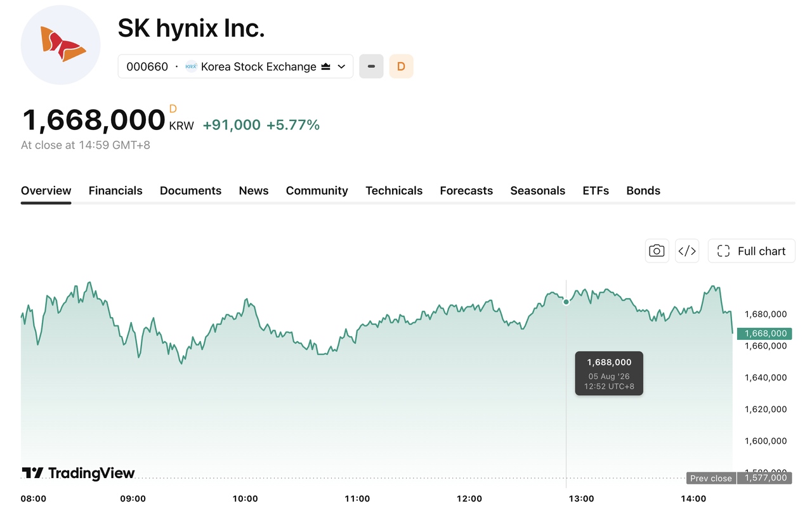Switch to the Overview tab
The width and height of the screenshot is (812, 518).
pos(46,191)
